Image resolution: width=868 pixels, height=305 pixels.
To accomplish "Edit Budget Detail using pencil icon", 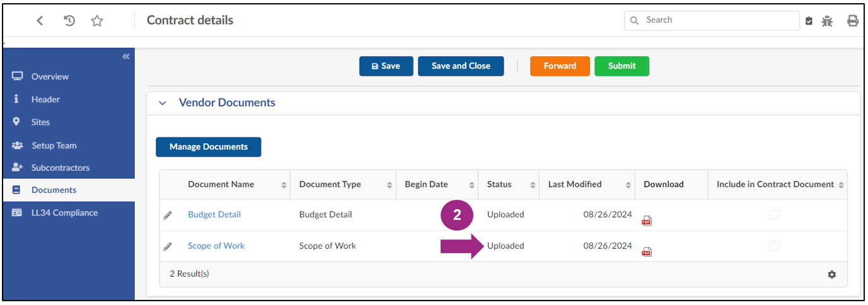I will [168, 215].
